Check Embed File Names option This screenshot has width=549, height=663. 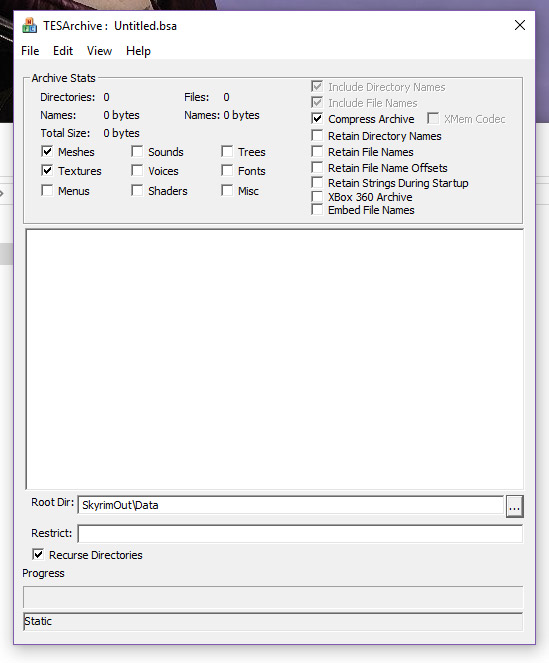point(317,209)
